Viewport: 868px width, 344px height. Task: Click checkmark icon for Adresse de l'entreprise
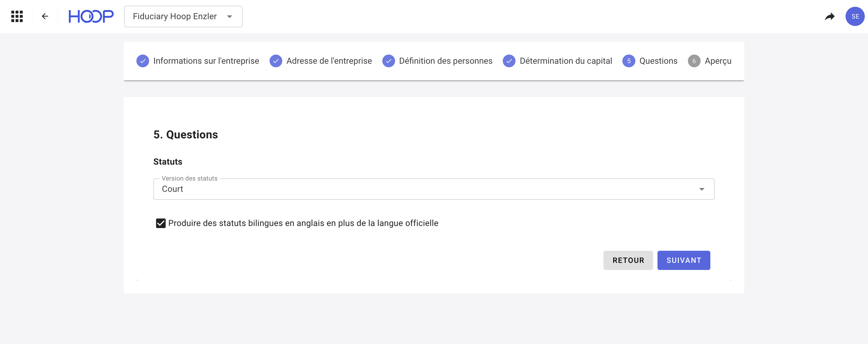pos(276,61)
